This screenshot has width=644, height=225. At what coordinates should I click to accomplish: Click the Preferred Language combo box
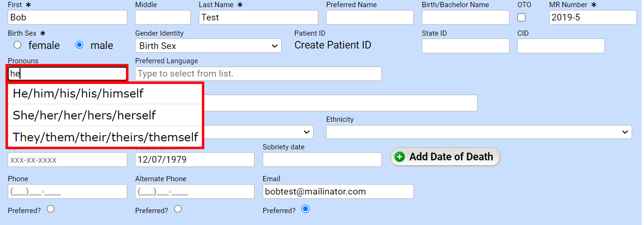(x=258, y=74)
